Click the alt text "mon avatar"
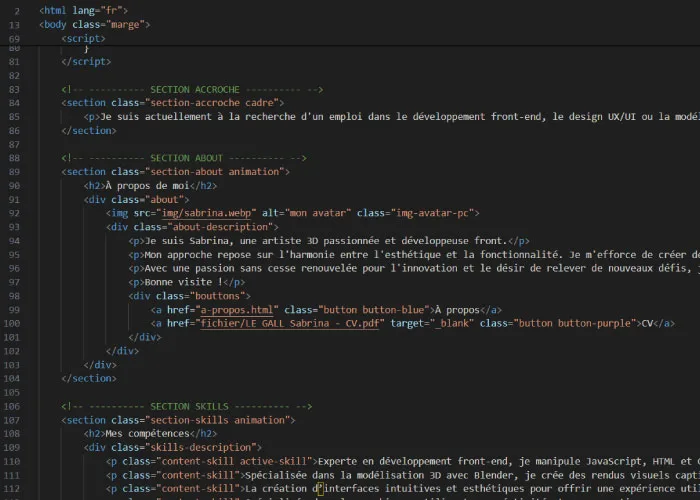The width and height of the screenshot is (700, 500). pyautogui.click(x=318, y=213)
